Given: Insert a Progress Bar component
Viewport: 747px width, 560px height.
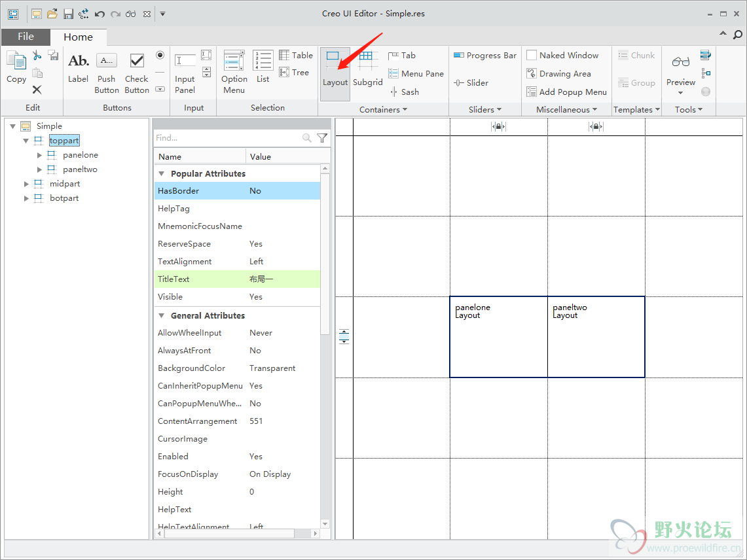Looking at the screenshot, I should (485, 55).
